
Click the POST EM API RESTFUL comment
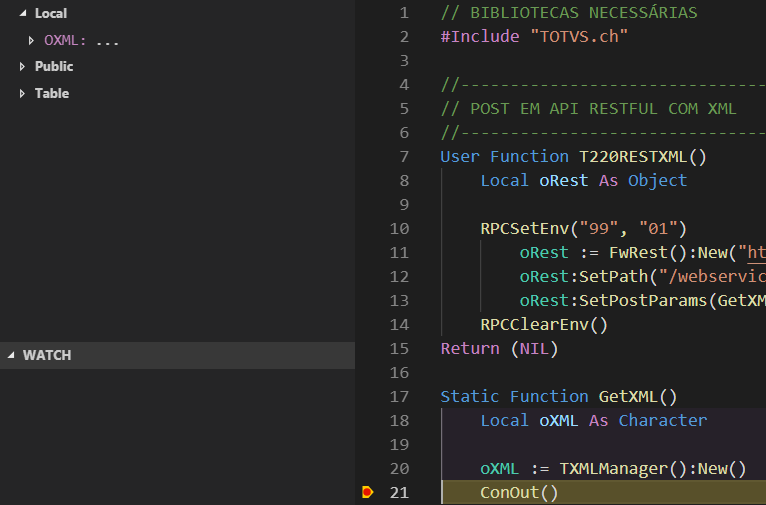(x=589, y=109)
